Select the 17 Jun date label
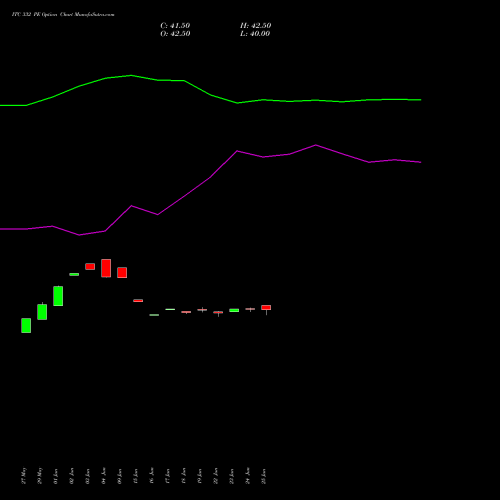The image size is (500, 500). 168,476
